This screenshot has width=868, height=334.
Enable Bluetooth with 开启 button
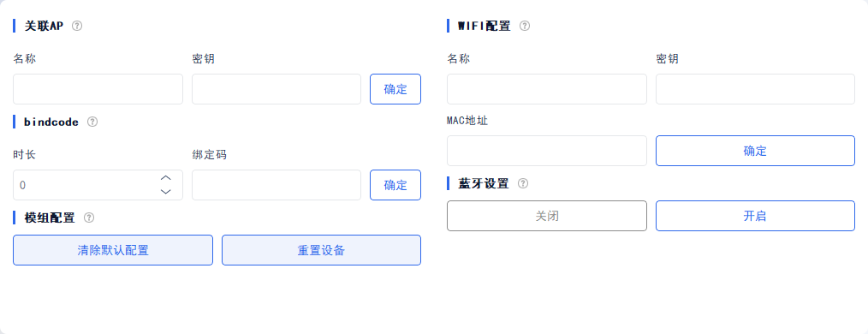[x=755, y=216]
